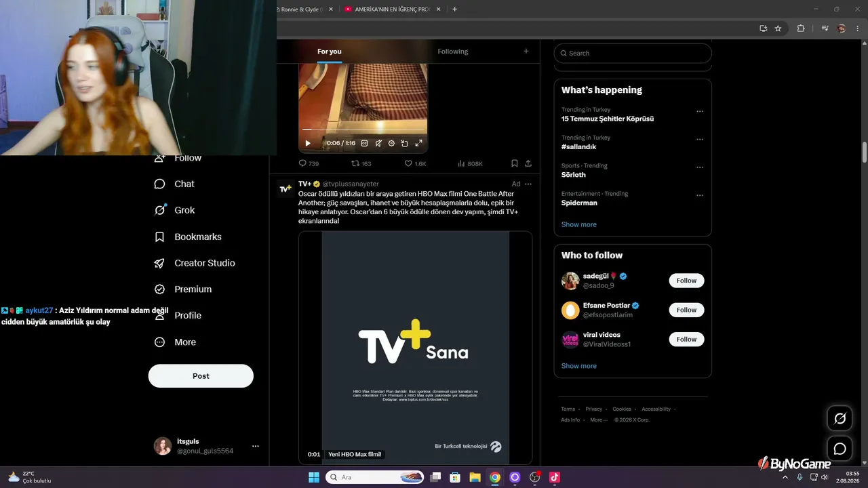Open account options next to itsguls
868x488 pixels.
pos(256,446)
